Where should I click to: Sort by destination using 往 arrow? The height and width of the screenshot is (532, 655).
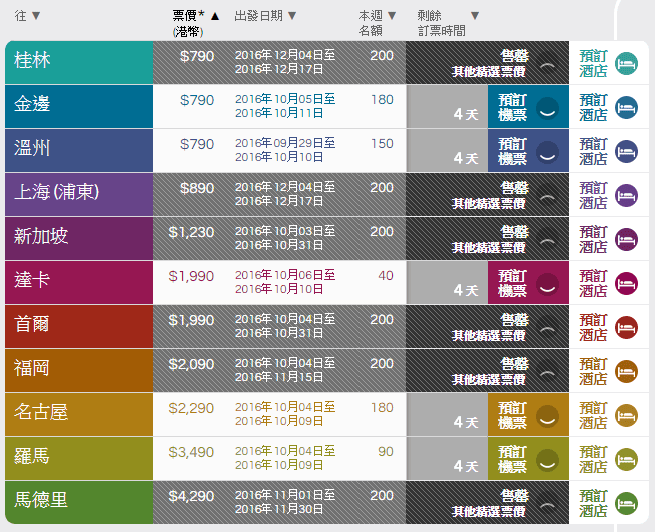click(x=36, y=16)
